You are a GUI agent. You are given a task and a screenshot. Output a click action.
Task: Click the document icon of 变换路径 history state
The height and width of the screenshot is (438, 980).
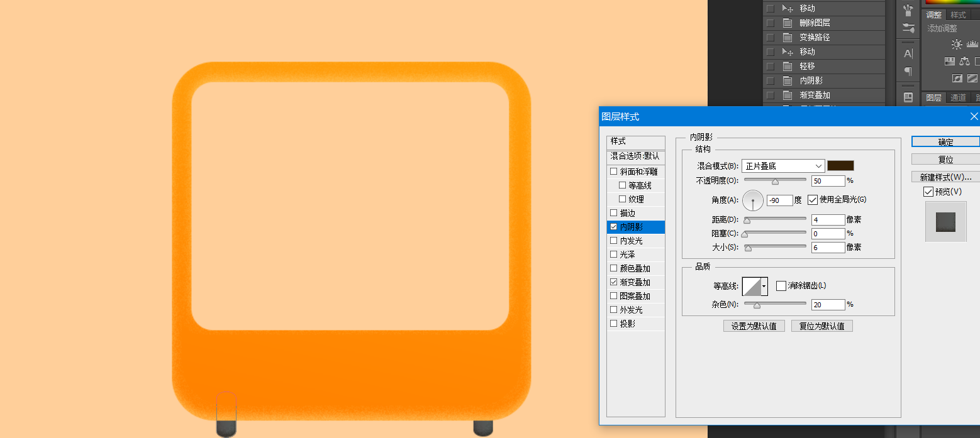click(x=787, y=37)
